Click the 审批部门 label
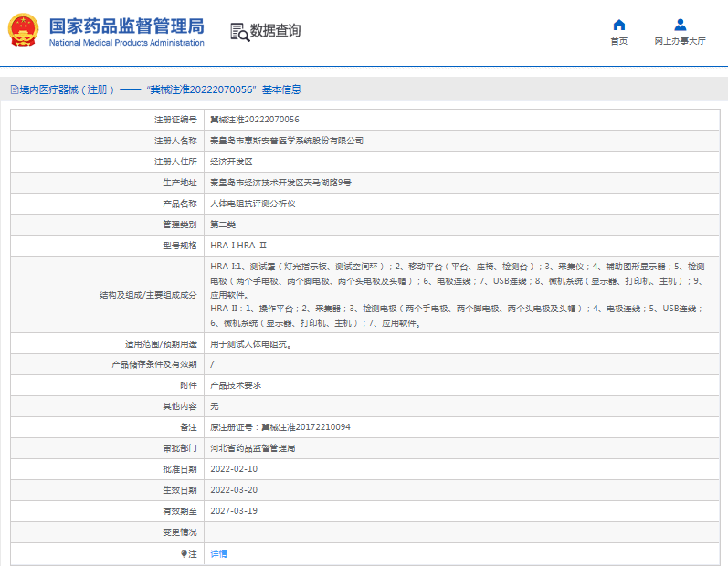 coord(180,448)
